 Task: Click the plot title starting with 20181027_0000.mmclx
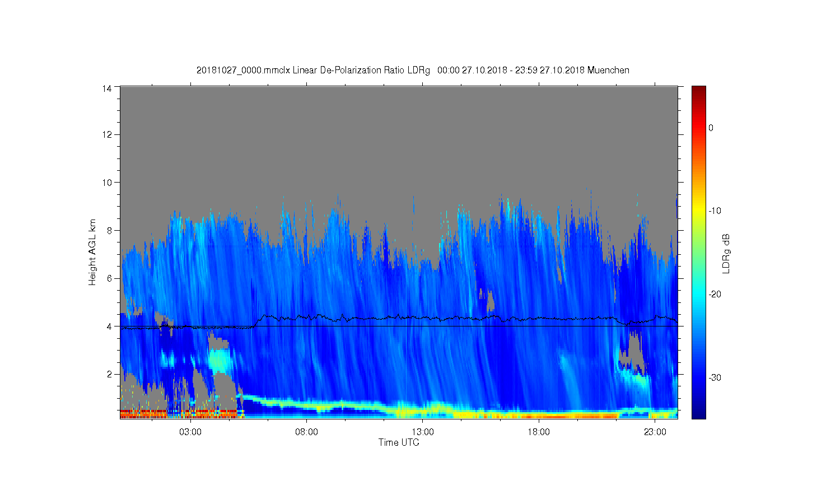coord(413,71)
